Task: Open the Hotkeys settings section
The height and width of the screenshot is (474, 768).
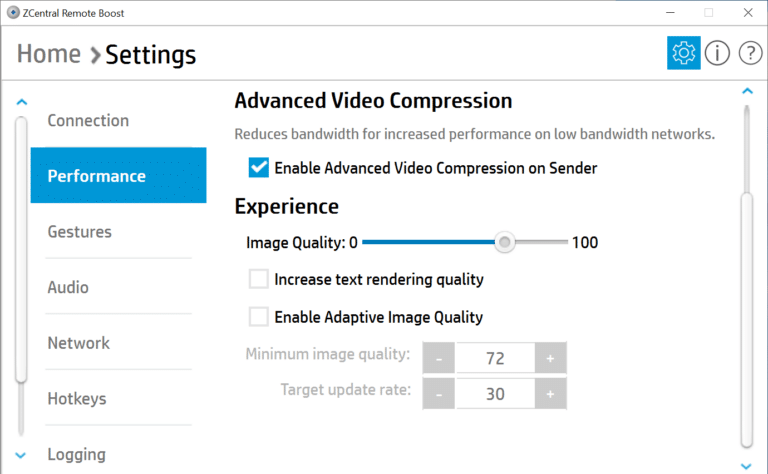Action: (x=77, y=399)
